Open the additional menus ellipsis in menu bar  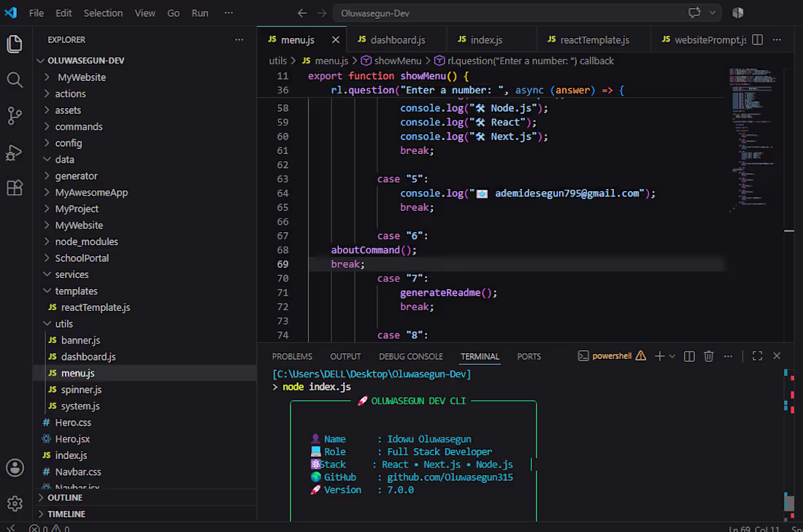[228, 13]
